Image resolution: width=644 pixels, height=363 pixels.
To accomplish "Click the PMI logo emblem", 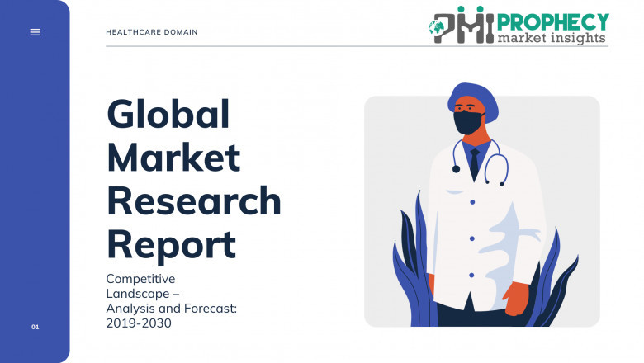I will click(x=461, y=27).
